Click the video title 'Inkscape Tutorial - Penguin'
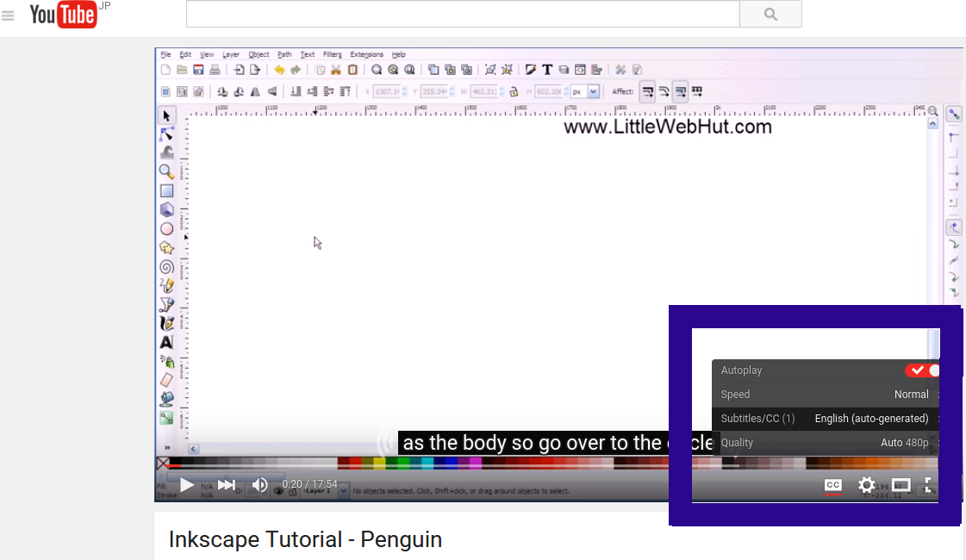This screenshot has height=560, width=966. 305,539
